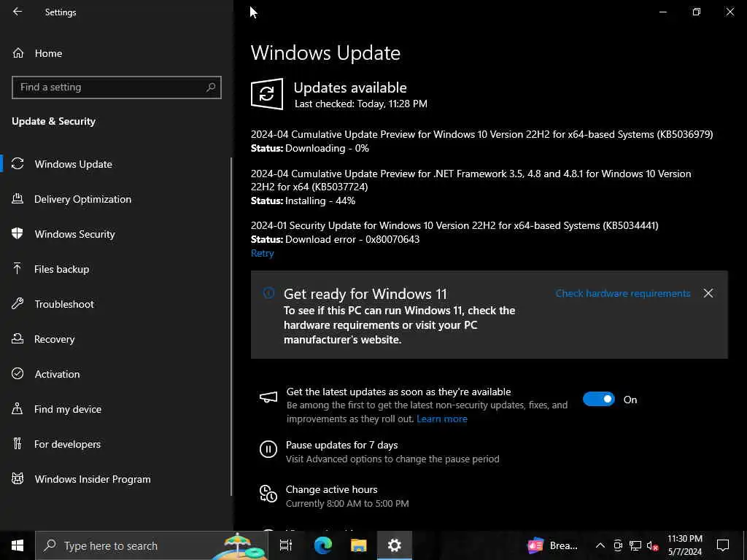Click the back arrow in Settings
The height and width of the screenshot is (560, 747).
pos(18,12)
